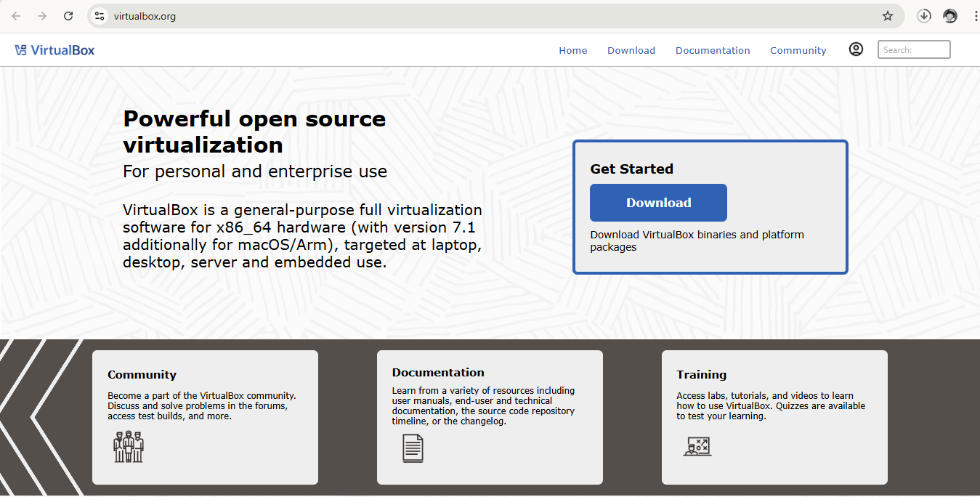Open the Community navigation link
Image resolution: width=980 pixels, height=497 pixels.
798,50
